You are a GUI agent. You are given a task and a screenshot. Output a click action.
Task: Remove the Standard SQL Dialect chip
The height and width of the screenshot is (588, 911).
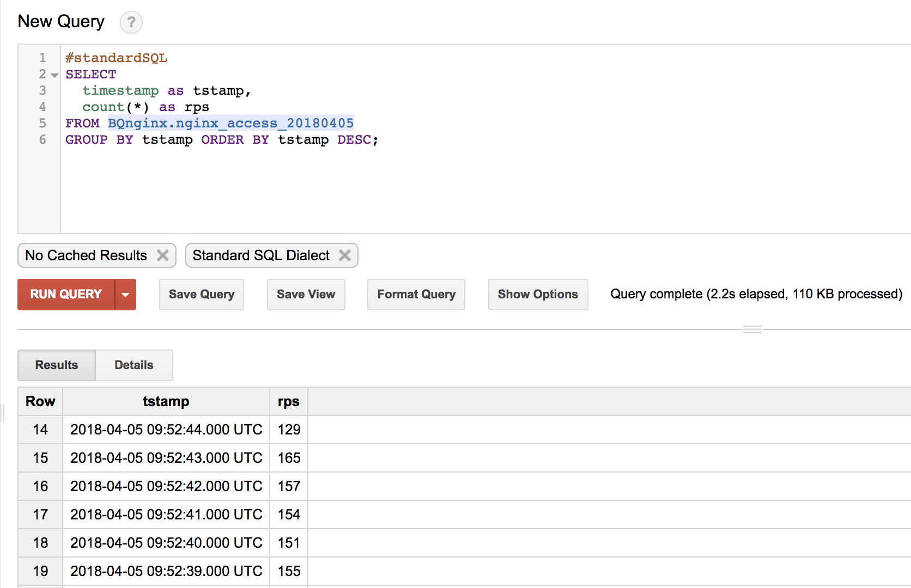coord(344,255)
